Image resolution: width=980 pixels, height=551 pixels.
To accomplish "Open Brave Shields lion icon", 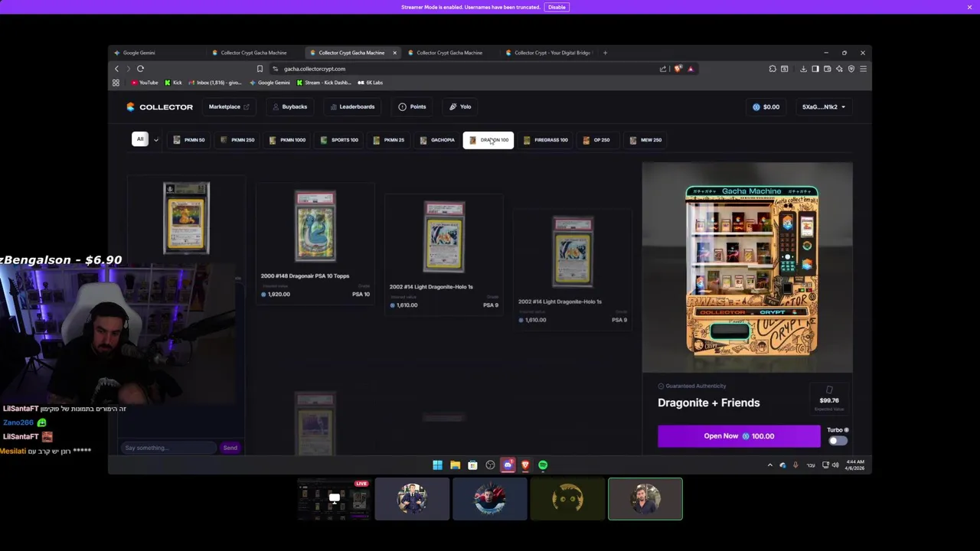I will [x=678, y=69].
